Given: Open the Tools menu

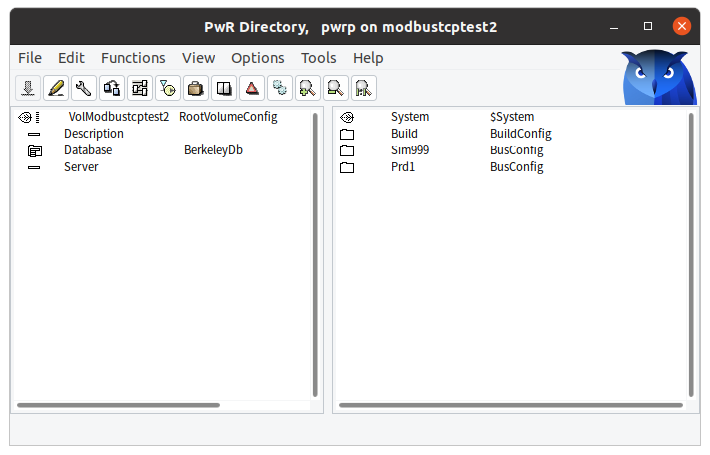Looking at the screenshot, I should pos(319,58).
